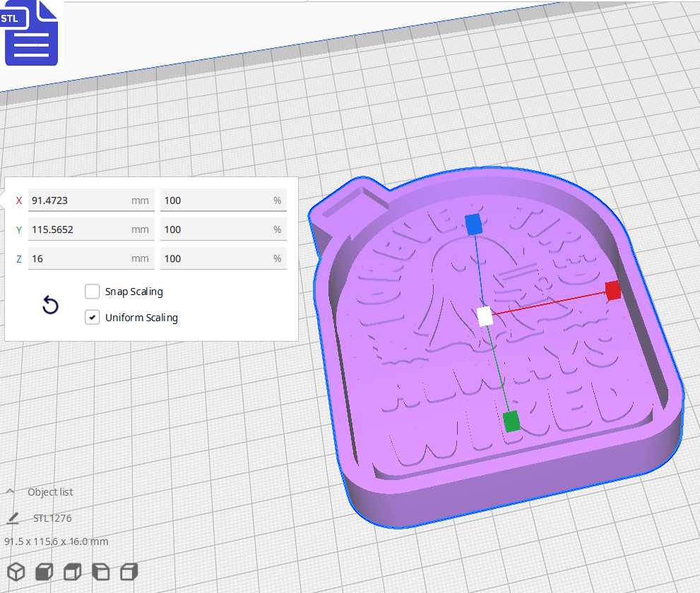700x593 pixels.
Task: Switch to the top view
Action: 72,572
